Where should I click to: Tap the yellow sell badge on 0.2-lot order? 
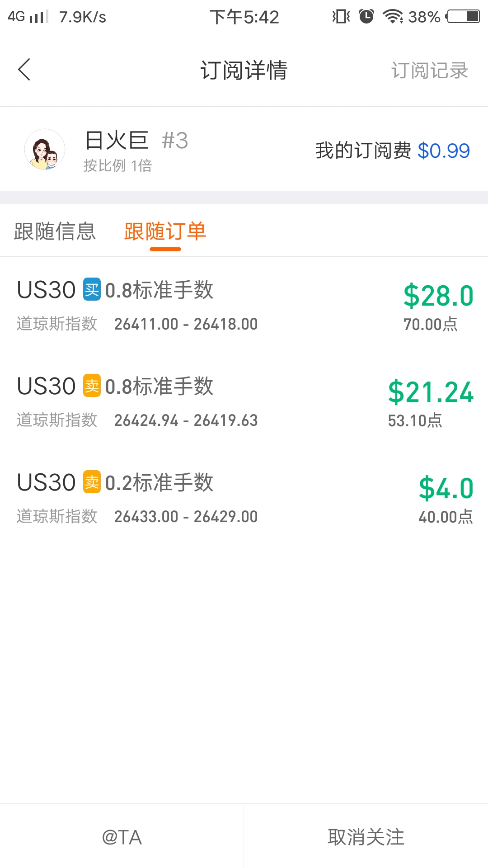92,482
